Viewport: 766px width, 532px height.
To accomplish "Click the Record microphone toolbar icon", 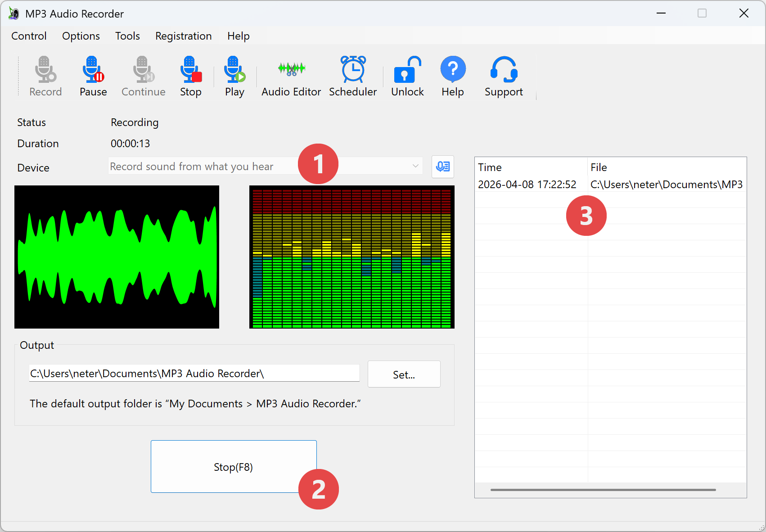I will pos(45,76).
